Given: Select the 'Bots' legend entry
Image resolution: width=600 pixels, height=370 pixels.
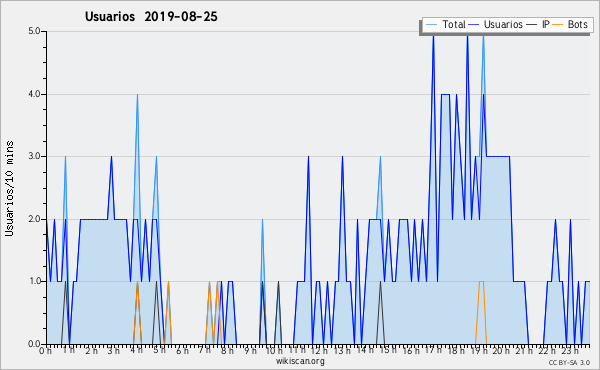Looking at the screenshot, I should pos(577,24).
